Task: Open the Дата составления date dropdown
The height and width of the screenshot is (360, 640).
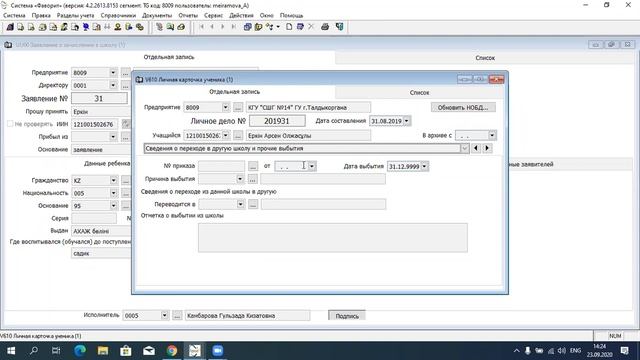Action: pos(407,121)
